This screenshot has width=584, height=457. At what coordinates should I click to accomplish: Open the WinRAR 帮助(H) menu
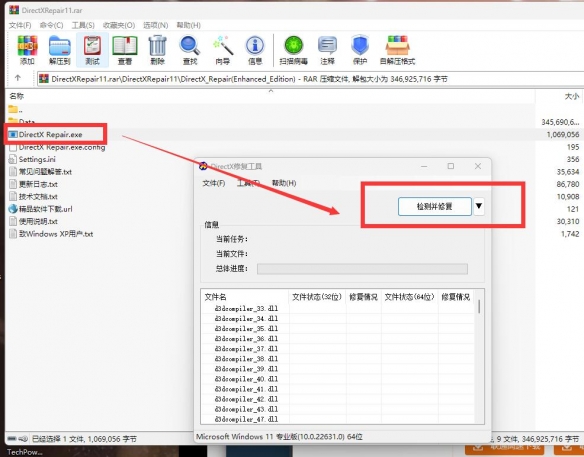point(188,25)
